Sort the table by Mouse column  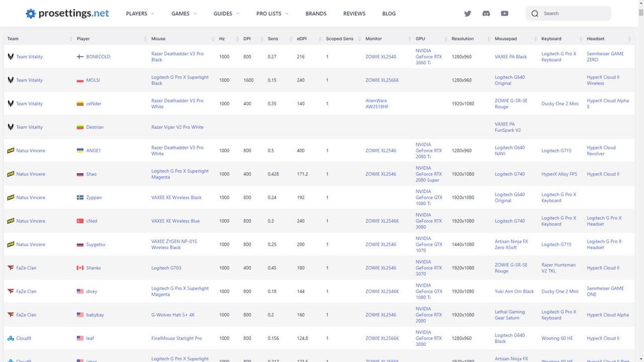coord(181,39)
